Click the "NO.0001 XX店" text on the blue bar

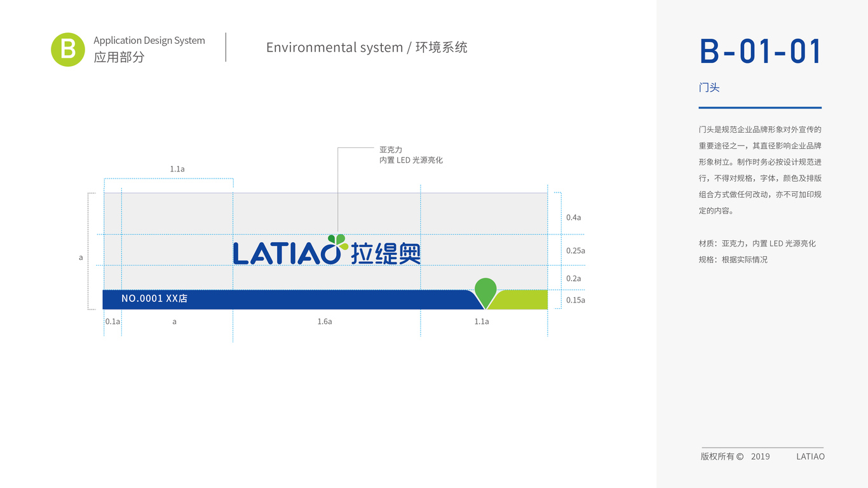[154, 298]
